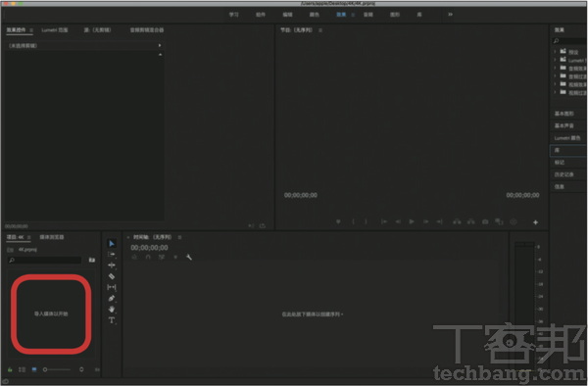Image resolution: width=588 pixels, height=386 pixels.
Task: Open the 时间轴 panel menu
Action: click(x=179, y=237)
